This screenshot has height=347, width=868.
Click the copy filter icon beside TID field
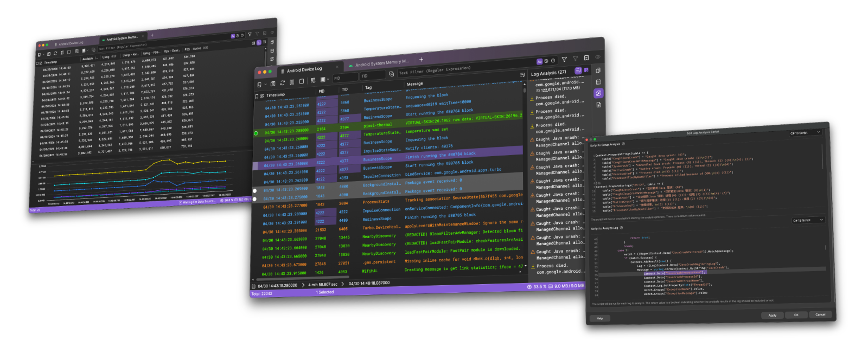(x=391, y=74)
